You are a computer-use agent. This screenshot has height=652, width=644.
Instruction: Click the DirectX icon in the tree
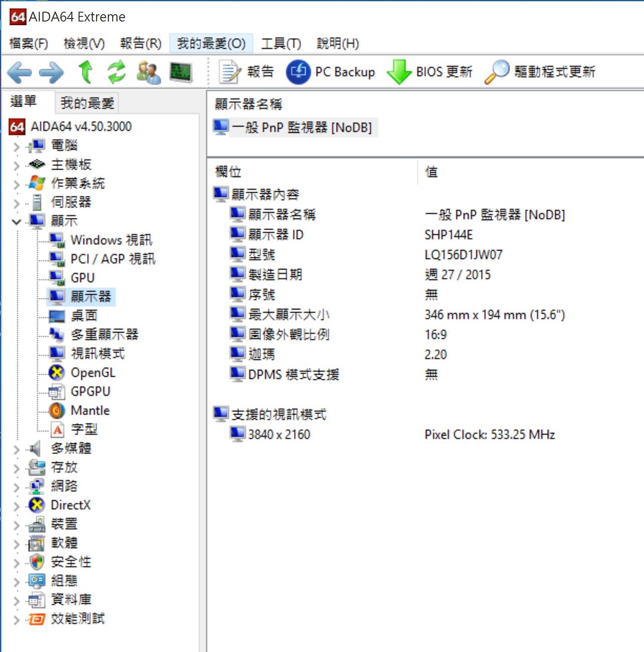coord(37,505)
